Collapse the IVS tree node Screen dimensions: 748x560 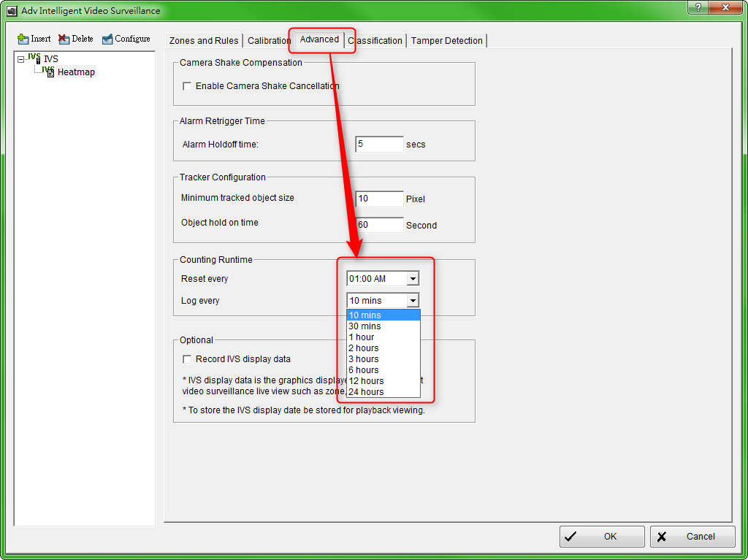(x=20, y=58)
